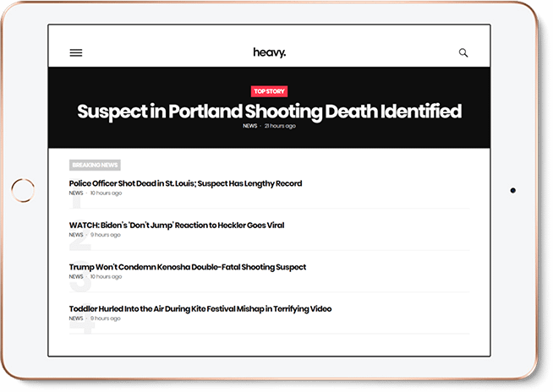Image resolution: width=553 pixels, height=392 pixels.
Task: Select the NEWS tag under the Trump story
Action: coord(76,276)
